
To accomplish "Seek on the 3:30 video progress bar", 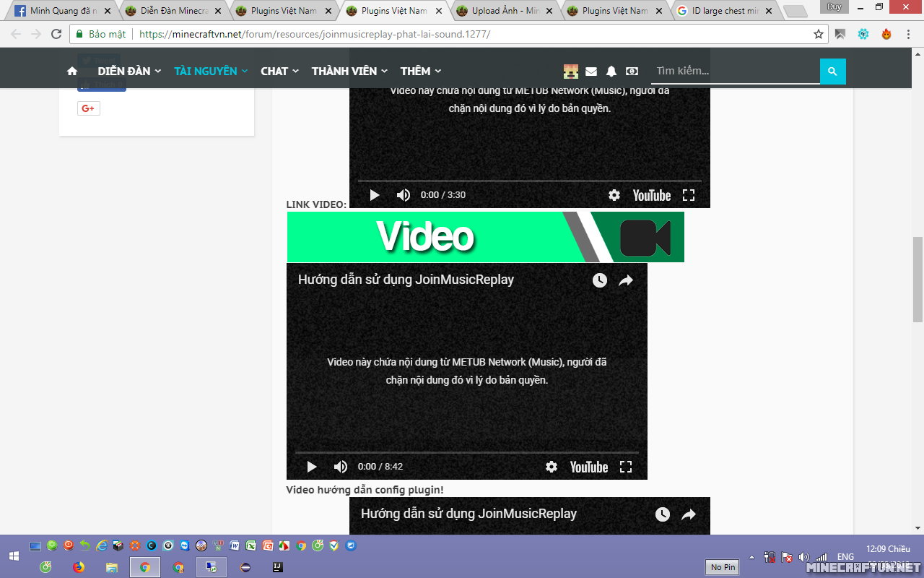I will coord(530,181).
